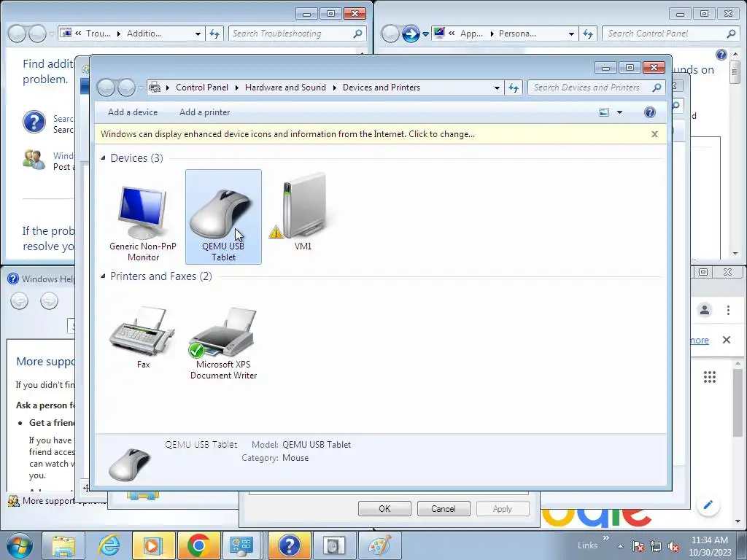This screenshot has height=560, width=747.
Task: Click Add a printer
Action: point(204,112)
